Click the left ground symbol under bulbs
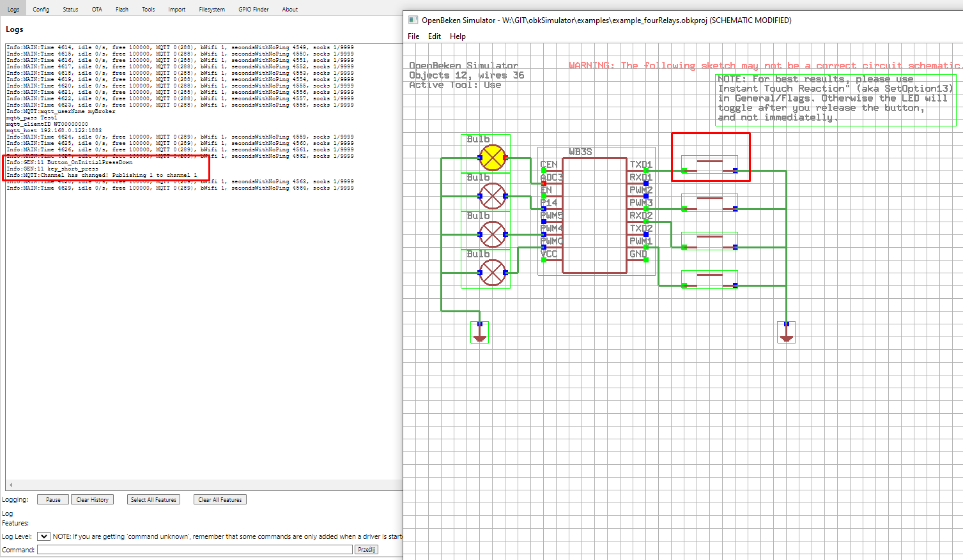 pyautogui.click(x=480, y=333)
